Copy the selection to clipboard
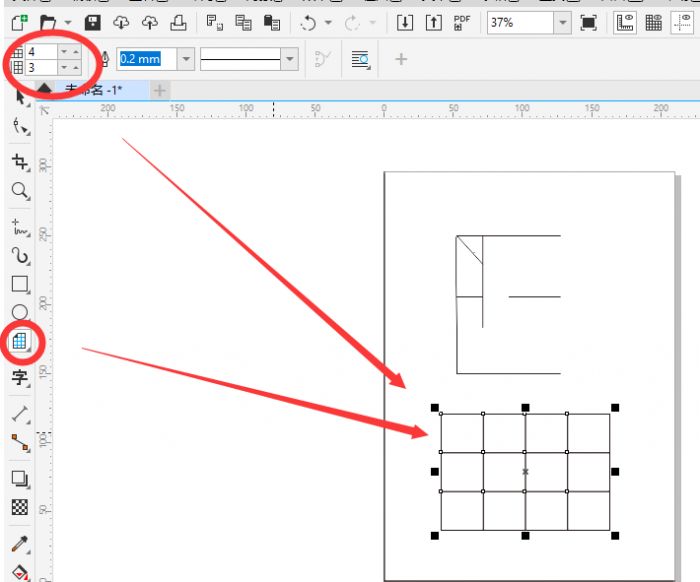700x582 pixels. (x=243, y=22)
